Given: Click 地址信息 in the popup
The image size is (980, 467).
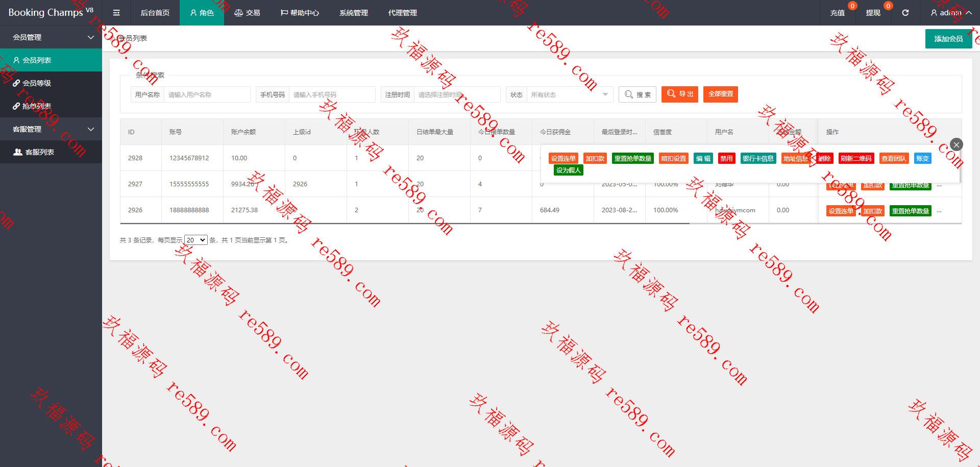Looking at the screenshot, I should [796, 159].
